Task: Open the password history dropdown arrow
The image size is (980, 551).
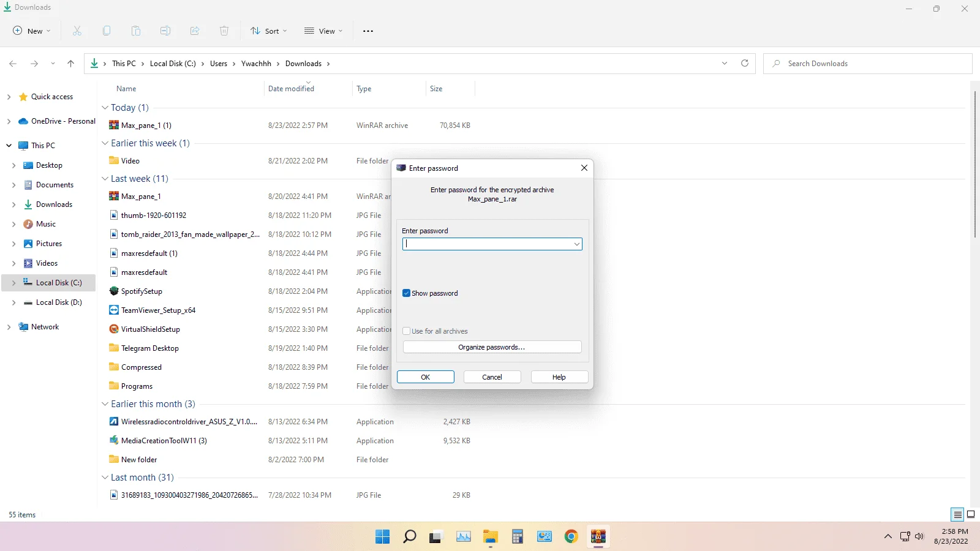Action: [x=576, y=244]
